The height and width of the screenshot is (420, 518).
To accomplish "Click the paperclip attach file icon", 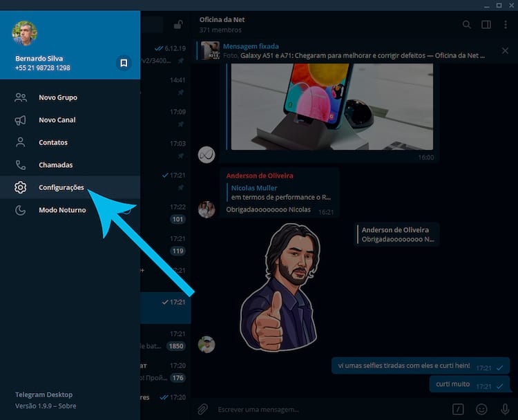I will pos(202,409).
